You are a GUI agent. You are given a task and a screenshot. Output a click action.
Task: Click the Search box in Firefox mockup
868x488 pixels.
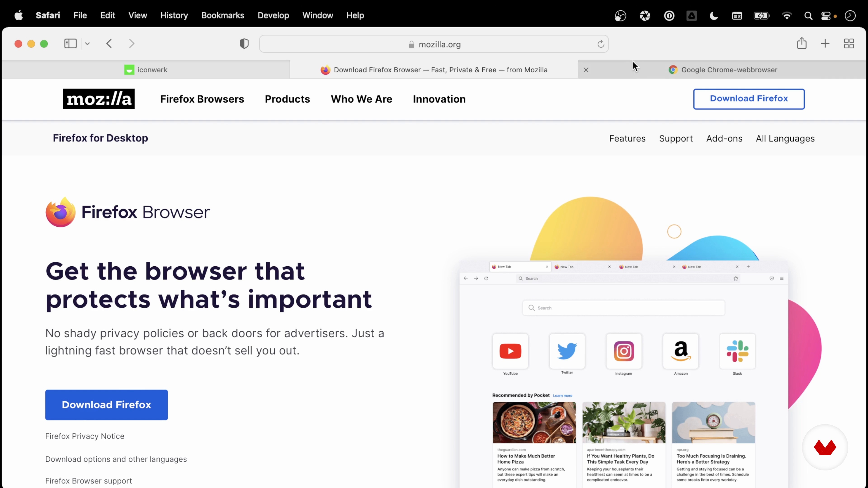pyautogui.click(x=623, y=308)
